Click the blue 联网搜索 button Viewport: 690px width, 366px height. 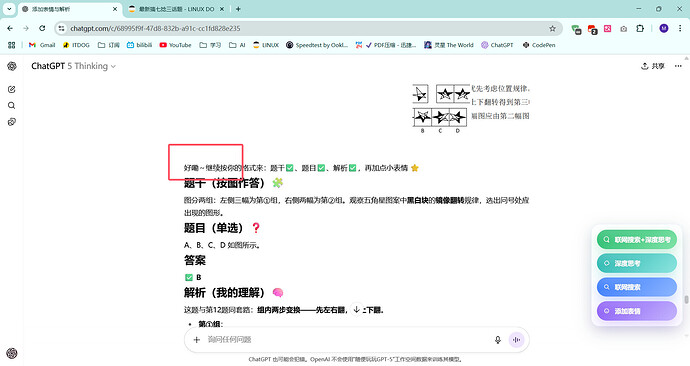(637, 287)
